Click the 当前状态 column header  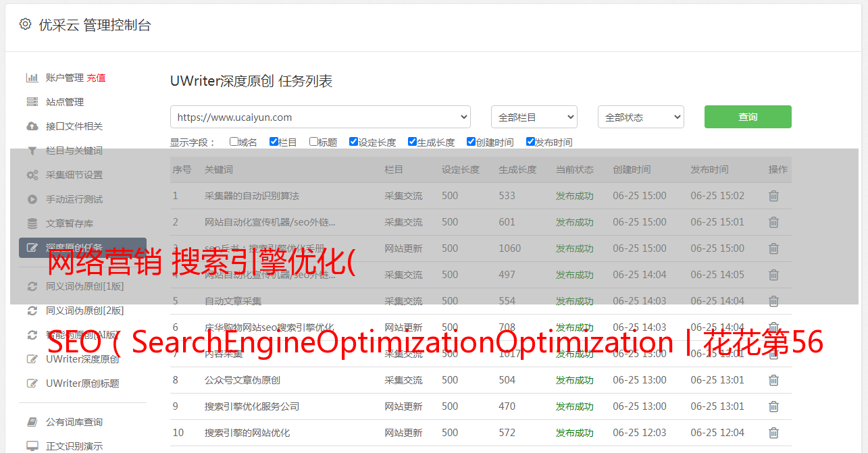point(575,169)
